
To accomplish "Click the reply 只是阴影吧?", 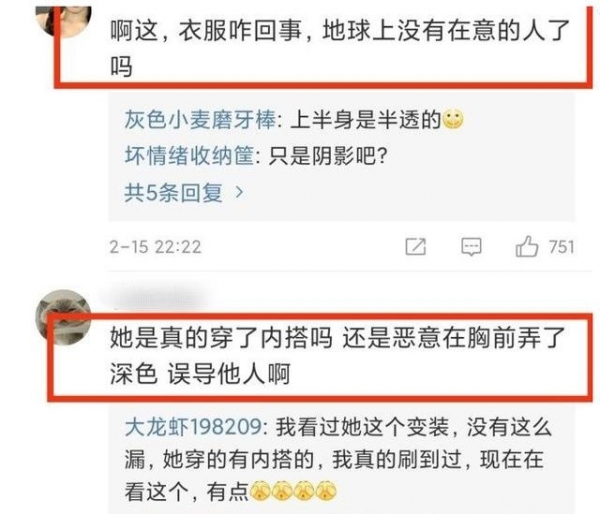I will click(328, 156).
